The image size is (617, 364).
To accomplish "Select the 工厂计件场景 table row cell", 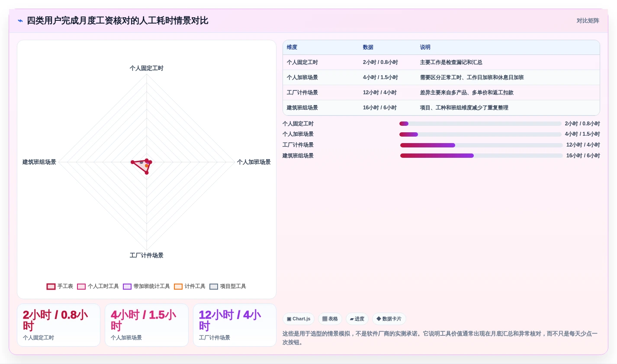I will click(321, 93).
